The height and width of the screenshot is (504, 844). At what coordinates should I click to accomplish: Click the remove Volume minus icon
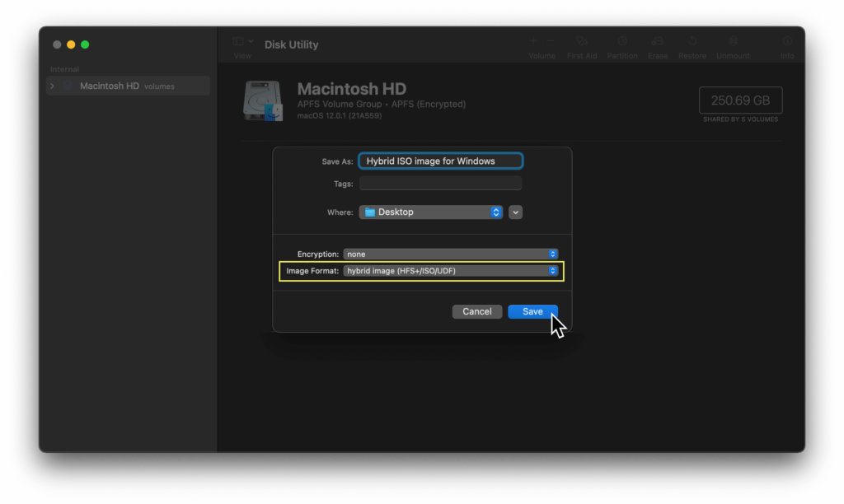551,41
